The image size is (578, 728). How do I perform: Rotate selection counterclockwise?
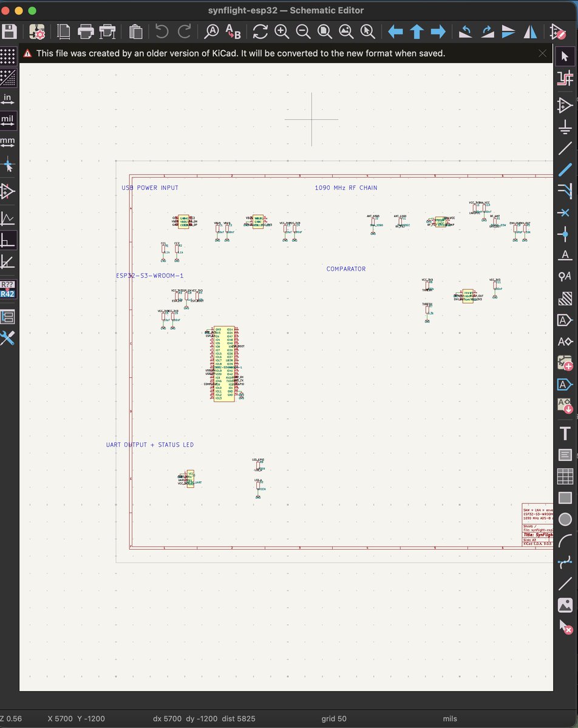[466, 32]
